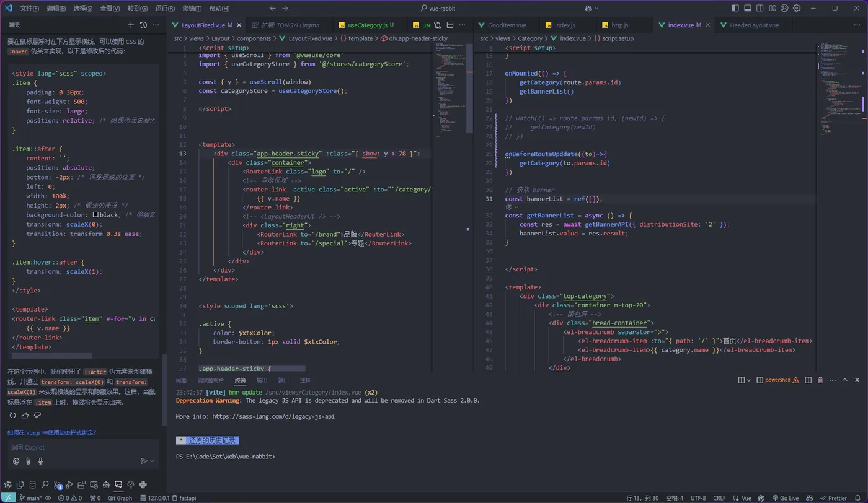Expand the script setup breadcrumb item
The height and width of the screenshot is (503, 868).
point(614,38)
